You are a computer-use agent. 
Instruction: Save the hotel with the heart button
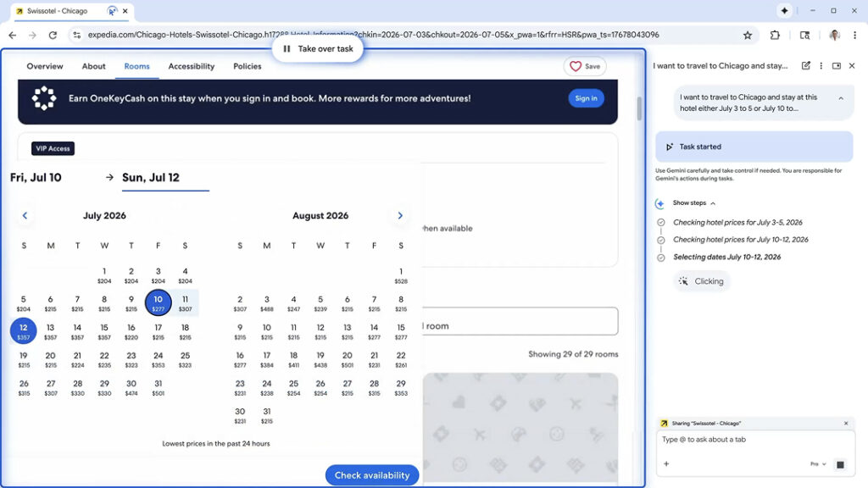[x=585, y=66]
